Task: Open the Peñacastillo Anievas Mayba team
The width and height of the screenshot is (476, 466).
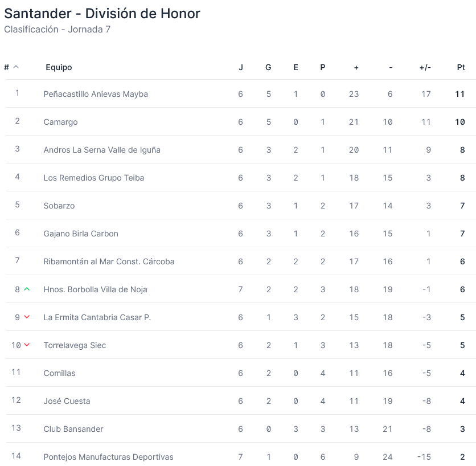Action: [96, 94]
